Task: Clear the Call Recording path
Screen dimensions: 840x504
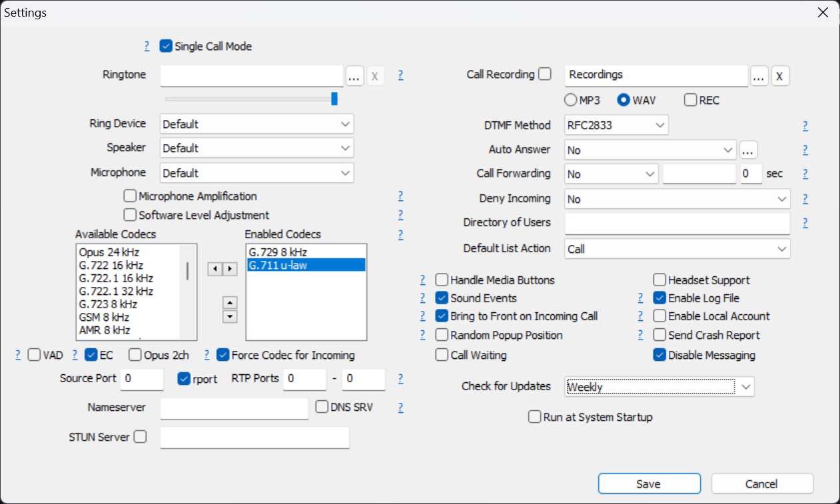Action: 780,76
